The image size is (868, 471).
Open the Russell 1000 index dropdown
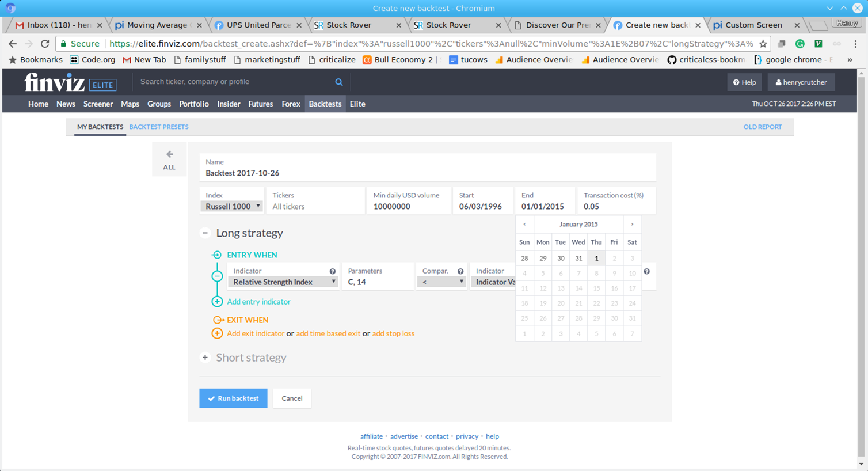pos(232,206)
